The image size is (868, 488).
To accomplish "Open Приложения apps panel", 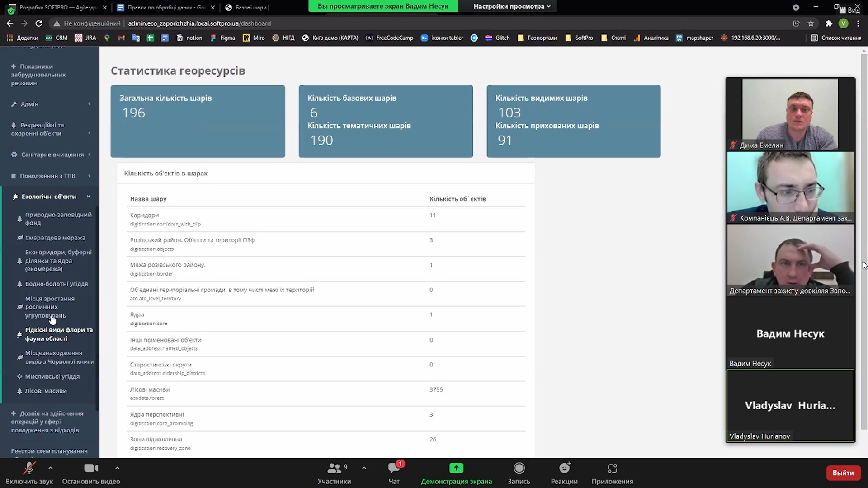I will coord(612,473).
